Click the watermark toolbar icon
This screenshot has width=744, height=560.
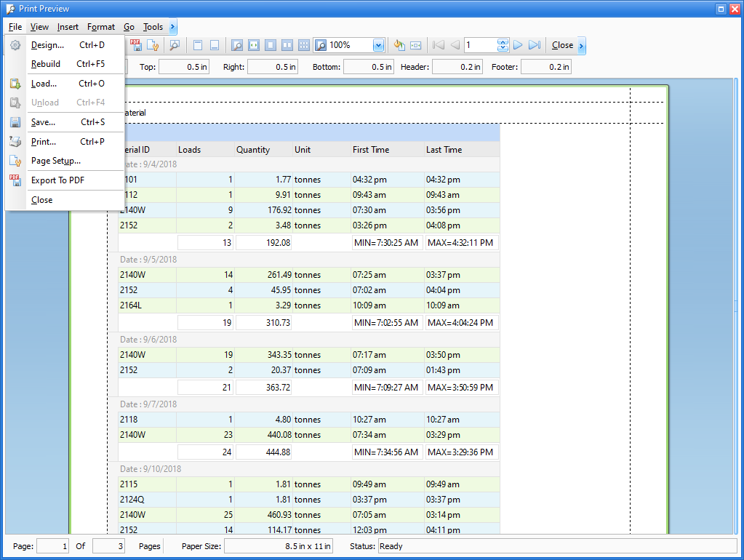[416, 45]
